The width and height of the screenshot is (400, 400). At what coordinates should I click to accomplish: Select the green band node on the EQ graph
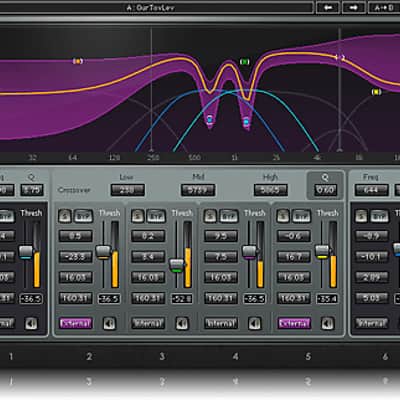coord(245,62)
